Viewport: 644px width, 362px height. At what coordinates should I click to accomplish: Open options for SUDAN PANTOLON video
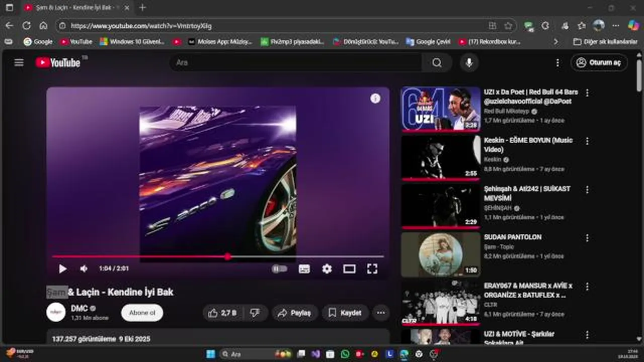(x=587, y=238)
